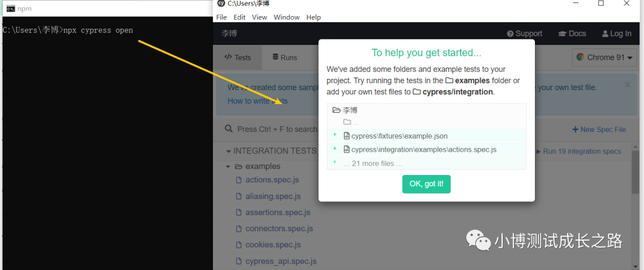Open cypress_api.spec.js
This screenshot has height=270, width=644.
pyautogui.click(x=281, y=262)
